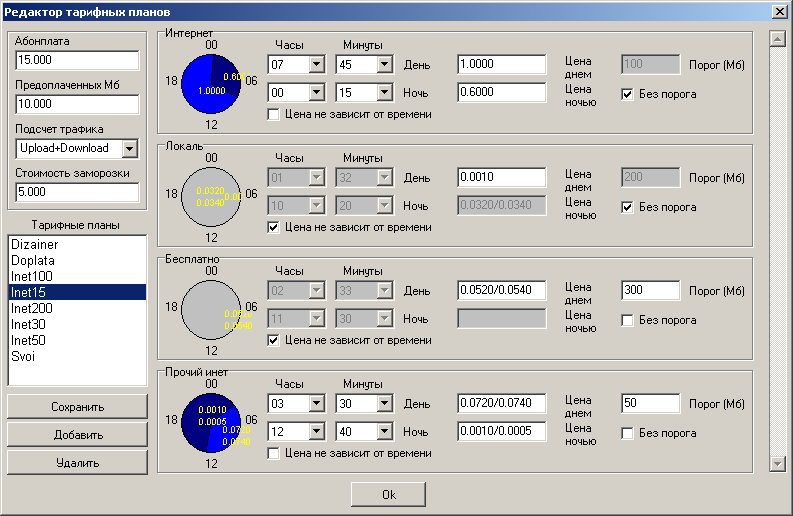Click the Бесплатно gray pie chart
793x516 pixels.
pos(212,309)
